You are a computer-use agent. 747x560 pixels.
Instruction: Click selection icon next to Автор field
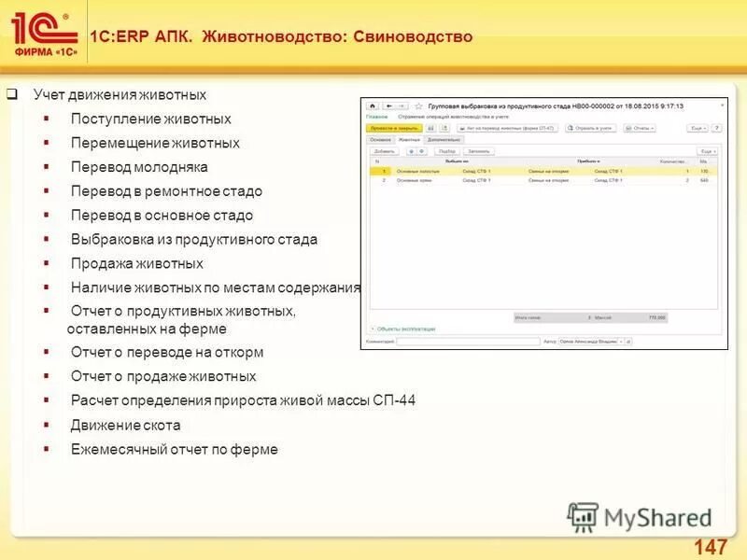(x=627, y=341)
